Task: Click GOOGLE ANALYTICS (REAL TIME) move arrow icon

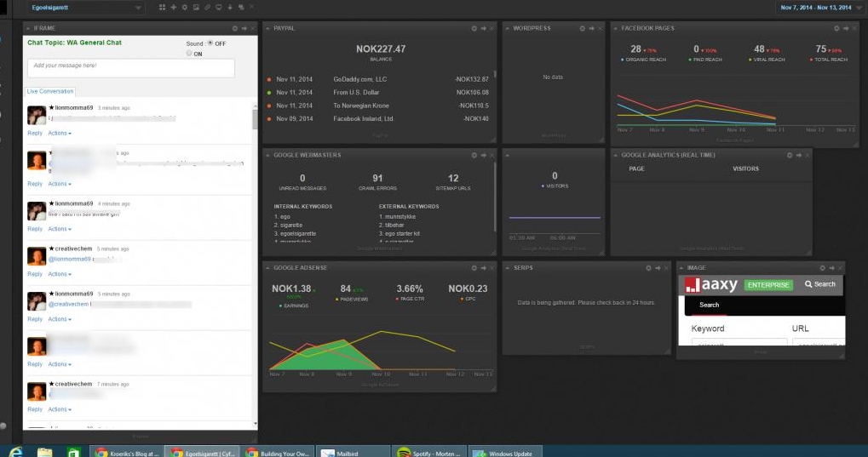Action: (x=799, y=156)
